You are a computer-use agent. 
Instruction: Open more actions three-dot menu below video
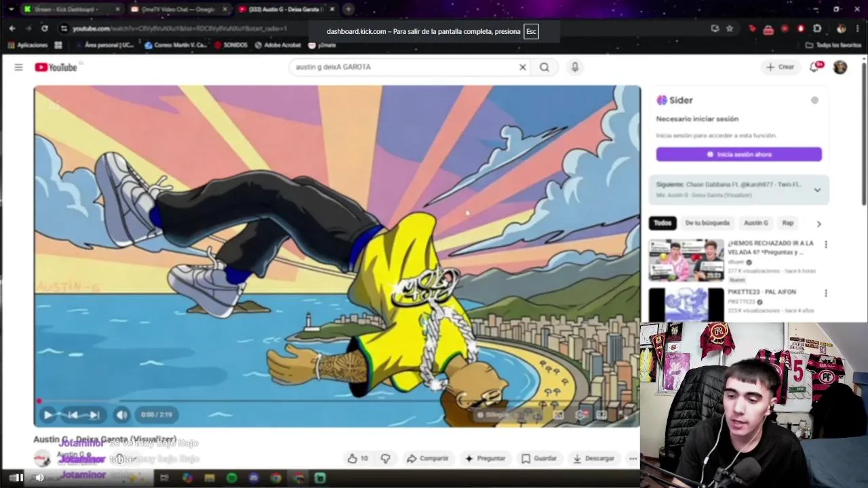pyautogui.click(x=633, y=459)
